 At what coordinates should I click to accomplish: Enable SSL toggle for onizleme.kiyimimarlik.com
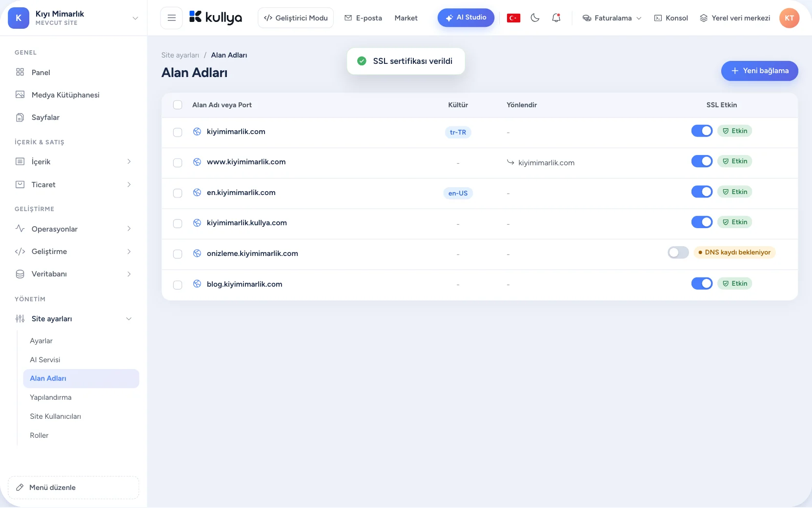(678, 253)
